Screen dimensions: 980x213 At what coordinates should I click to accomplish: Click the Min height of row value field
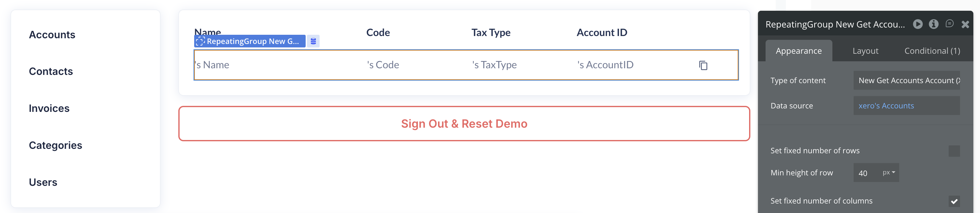coord(865,173)
